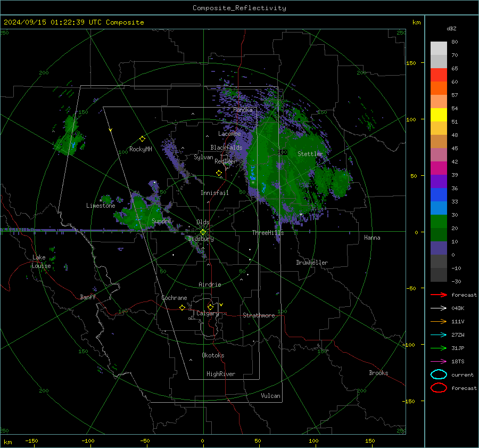Select the dark green 10-20 dBZ swatch
Viewport: 479px width, 448px height.
(x=439, y=235)
